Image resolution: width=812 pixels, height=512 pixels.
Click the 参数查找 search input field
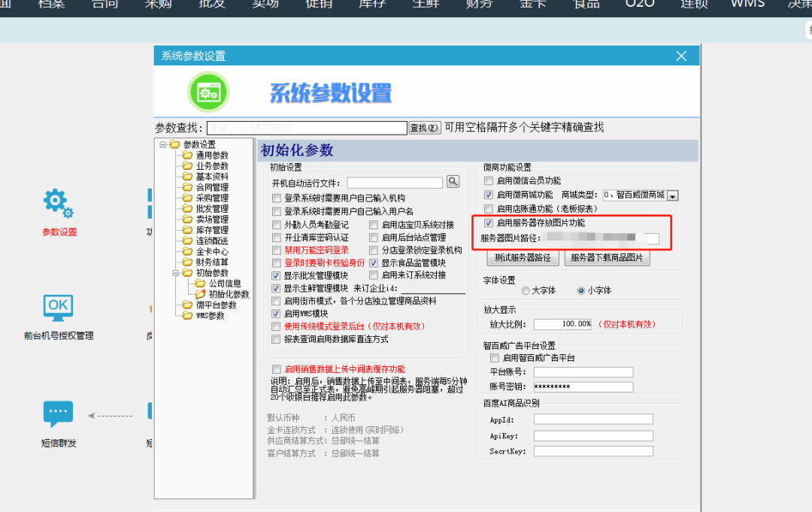[x=306, y=128]
